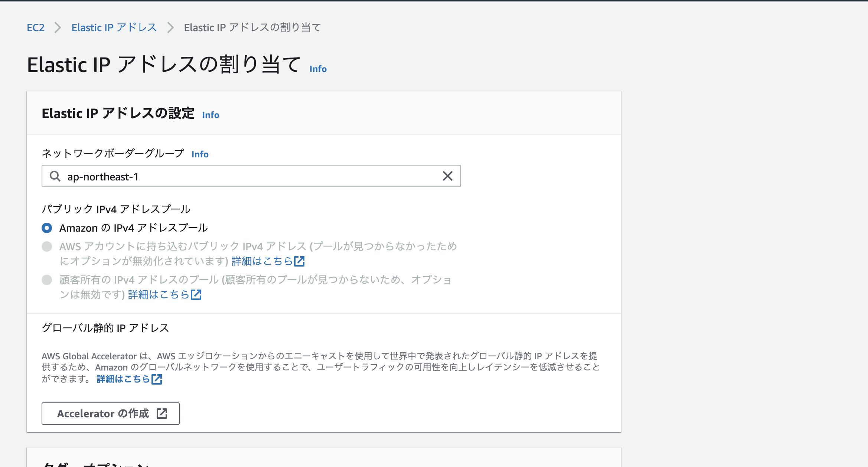
Task: Open Info link beside ネットワークボーダーグループ
Action: [200, 154]
